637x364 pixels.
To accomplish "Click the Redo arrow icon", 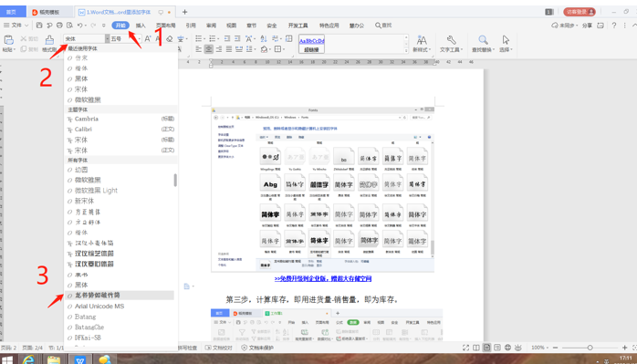I will click(93, 26).
